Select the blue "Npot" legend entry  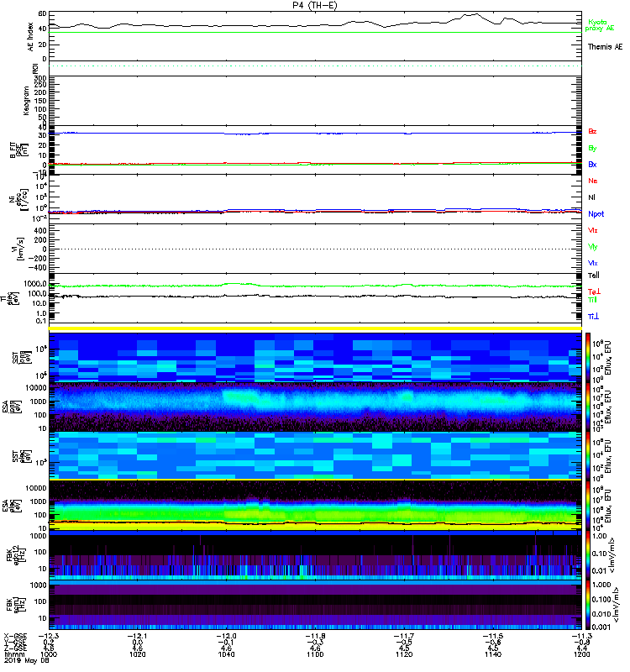pos(596,214)
